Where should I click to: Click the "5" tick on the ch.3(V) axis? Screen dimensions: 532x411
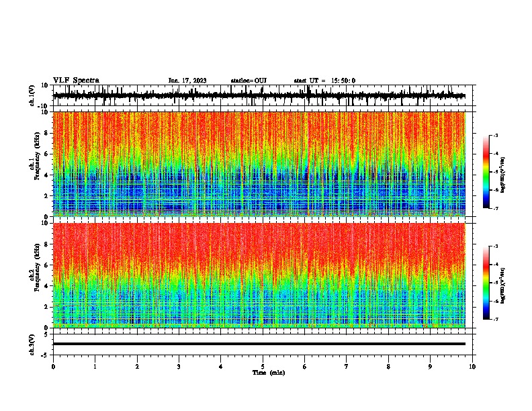tap(47, 334)
